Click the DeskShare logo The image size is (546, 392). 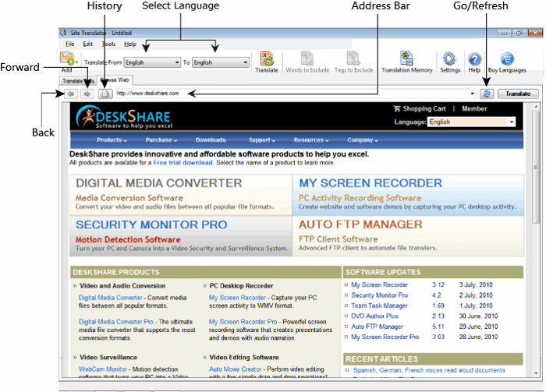tap(123, 117)
